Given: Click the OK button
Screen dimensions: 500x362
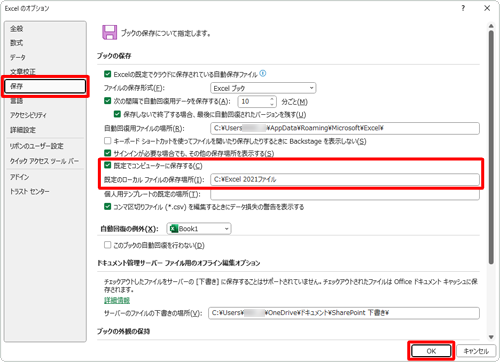Looking at the screenshot, I should tap(431, 351).
